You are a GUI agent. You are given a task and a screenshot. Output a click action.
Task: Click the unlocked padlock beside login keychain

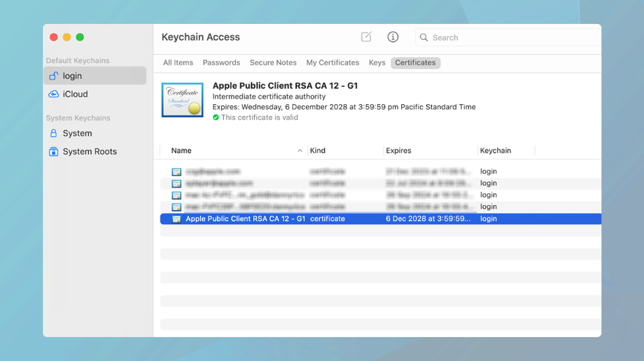(53, 76)
